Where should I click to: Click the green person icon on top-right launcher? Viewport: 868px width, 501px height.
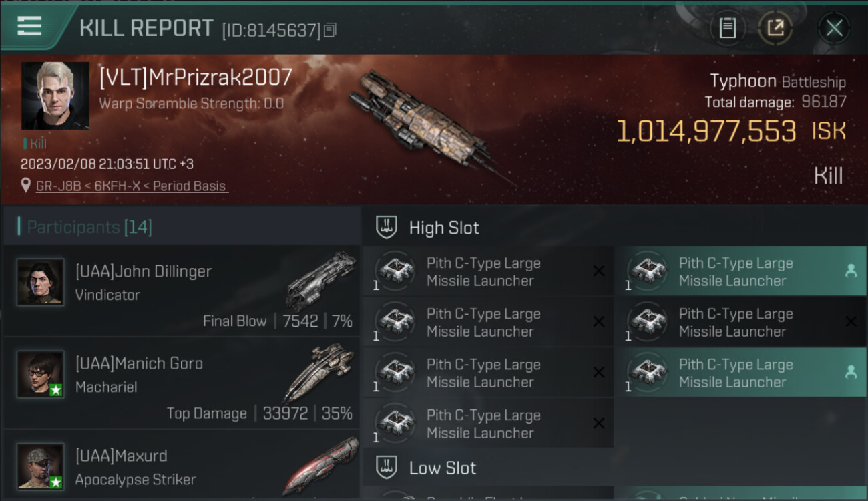coord(851,271)
